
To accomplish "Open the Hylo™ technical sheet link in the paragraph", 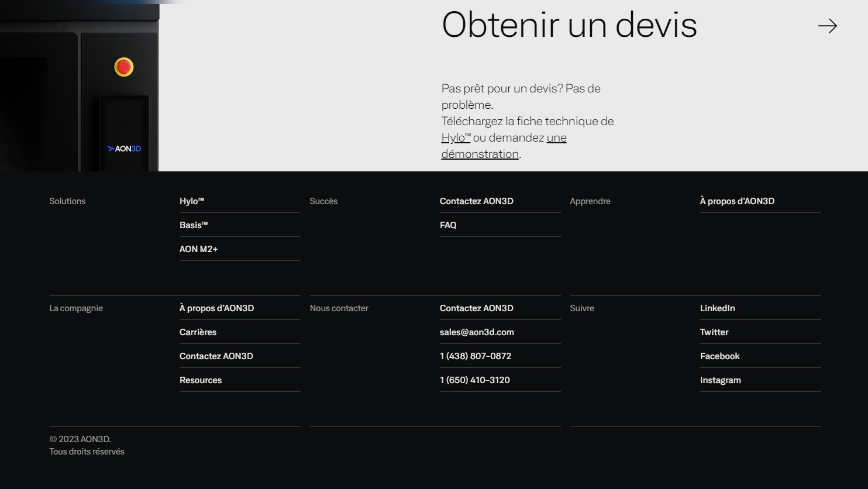I will (456, 138).
